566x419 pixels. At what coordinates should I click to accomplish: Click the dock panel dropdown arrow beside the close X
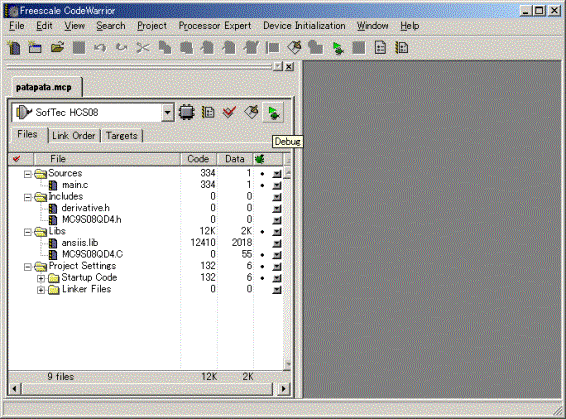[278, 66]
